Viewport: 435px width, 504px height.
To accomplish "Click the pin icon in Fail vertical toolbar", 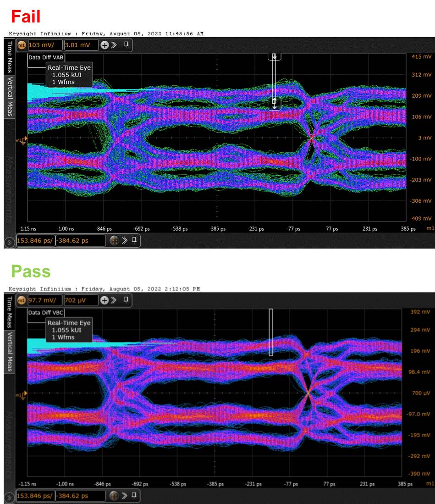I will coord(126,44).
